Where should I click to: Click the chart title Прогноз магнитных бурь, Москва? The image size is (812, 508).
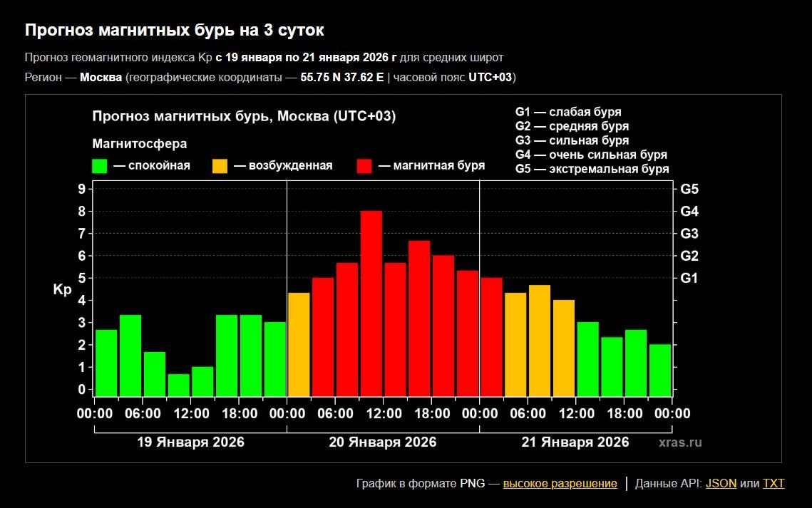(x=244, y=116)
